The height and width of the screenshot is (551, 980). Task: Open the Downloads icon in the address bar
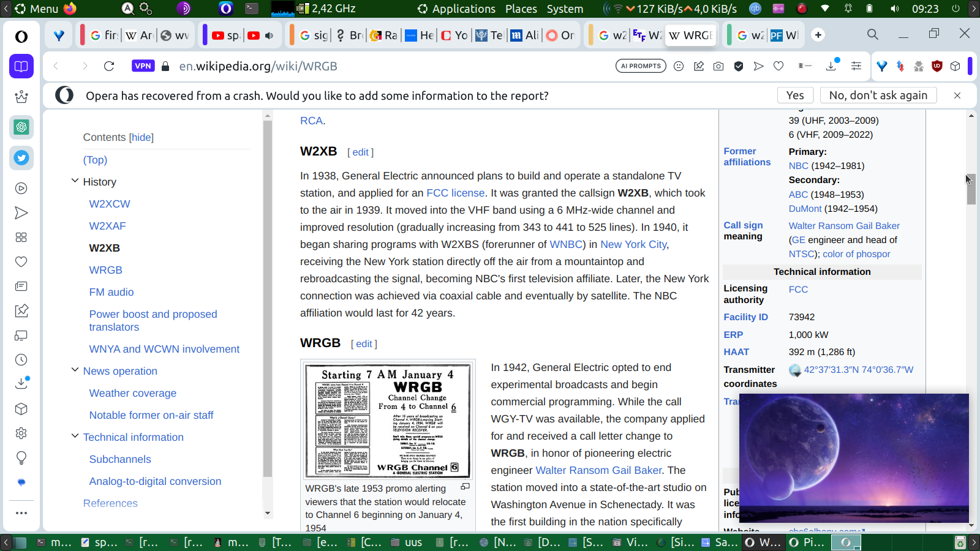(831, 66)
